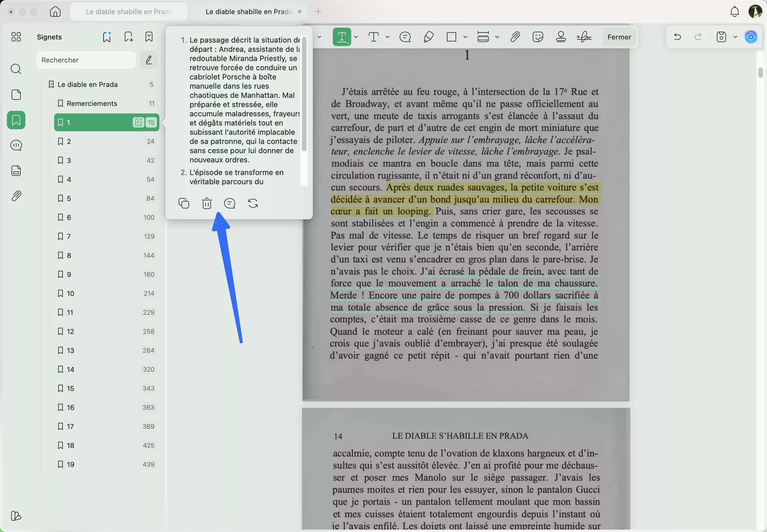Screen dimensions: 767x532
Task: Switch to first Le diable s'habille tab
Action: coord(129,12)
